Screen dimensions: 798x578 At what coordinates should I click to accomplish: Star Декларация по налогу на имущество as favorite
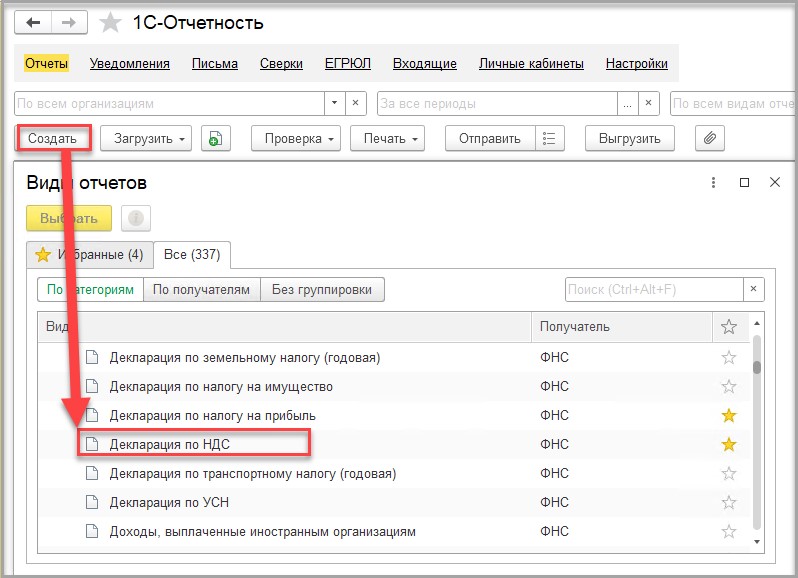click(x=729, y=386)
